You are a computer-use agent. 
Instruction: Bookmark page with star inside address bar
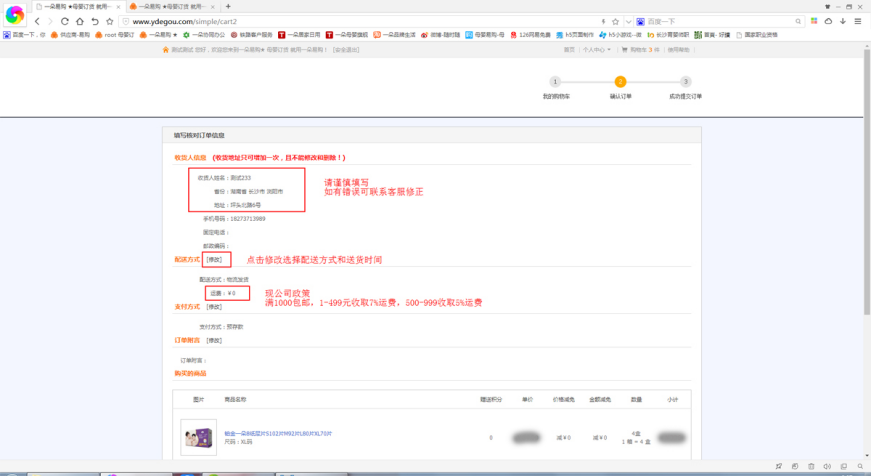click(615, 22)
